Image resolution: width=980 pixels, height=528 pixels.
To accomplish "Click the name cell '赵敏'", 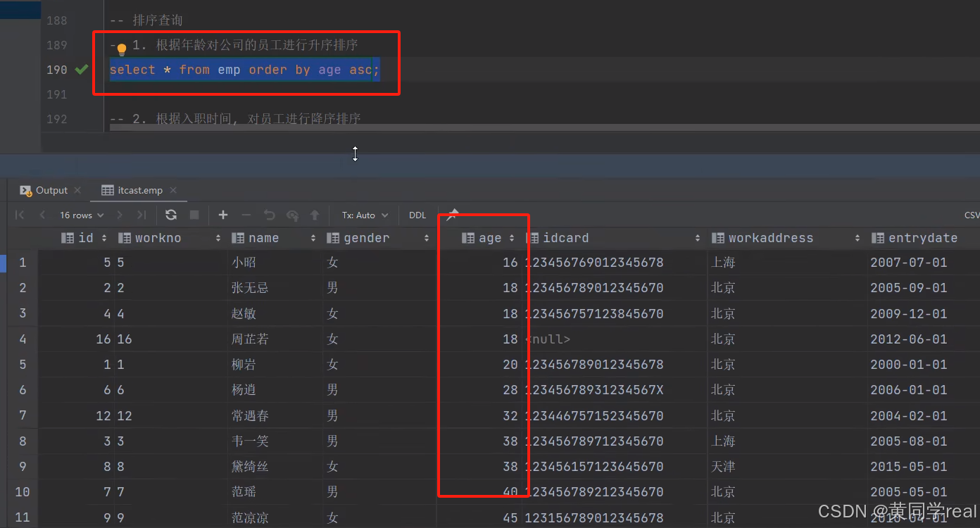I will click(244, 313).
